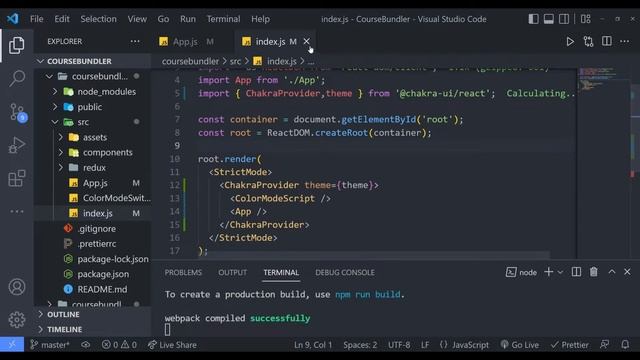Viewport: 640px width, 360px height.
Task: Create a new terminal with plus
Action: (549, 272)
